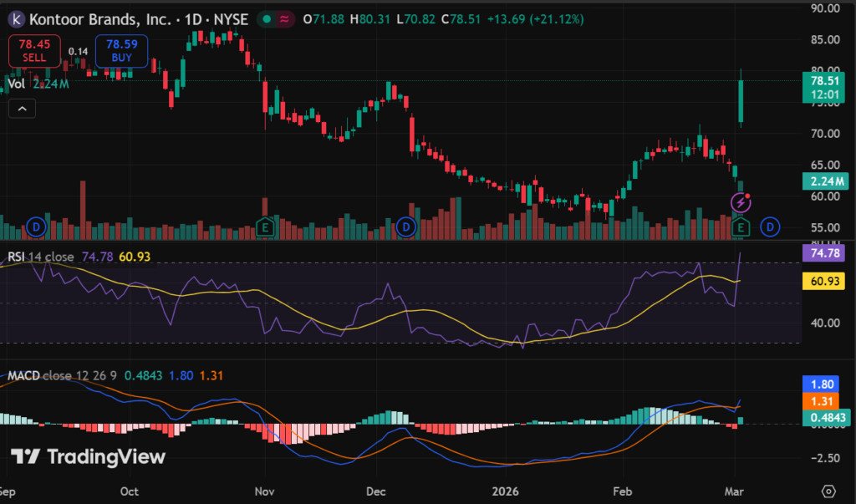Click the Kontoor Brands "K" logo icon
The width and height of the screenshot is (856, 504).
(14, 18)
